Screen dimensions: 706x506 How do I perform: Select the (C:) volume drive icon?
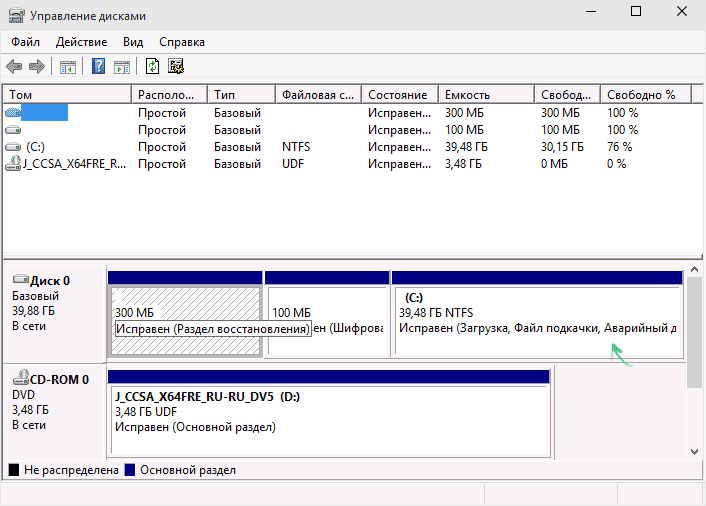pos(13,147)
